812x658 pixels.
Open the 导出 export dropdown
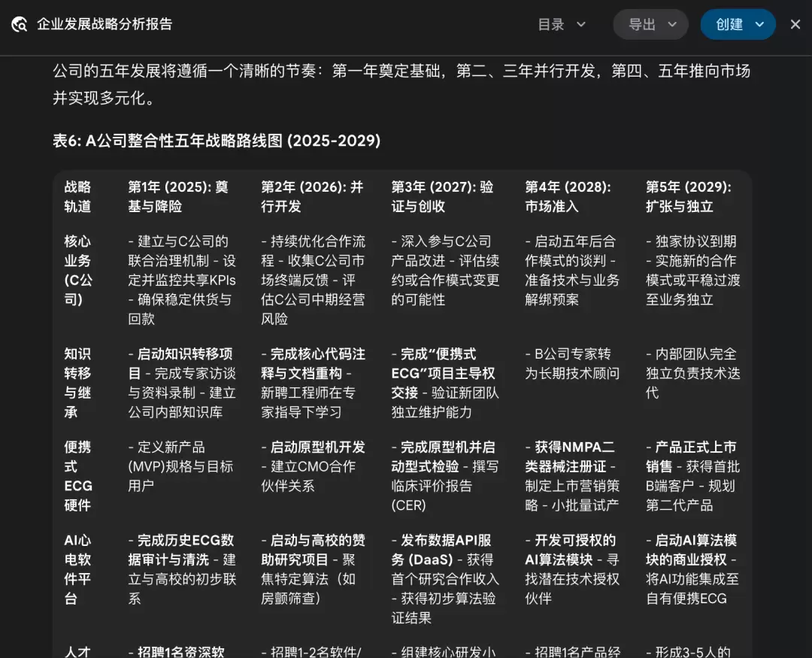(x=651, y=24)
